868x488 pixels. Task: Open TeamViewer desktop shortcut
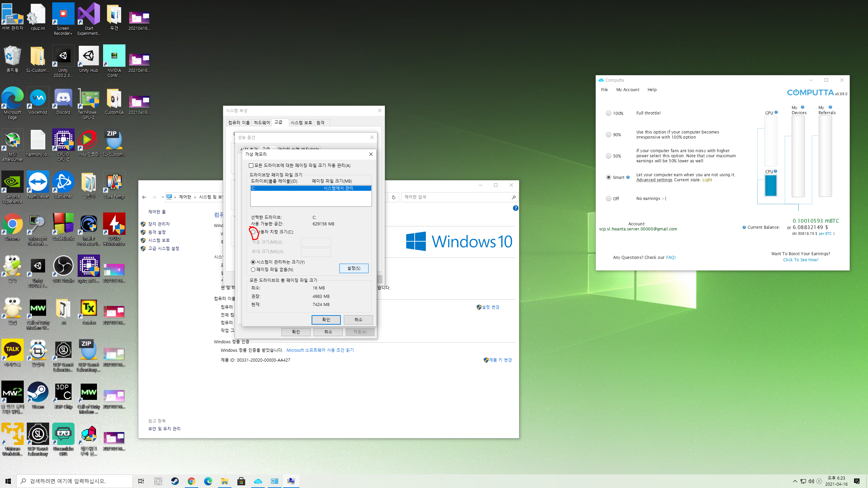(x=38, y=185)
